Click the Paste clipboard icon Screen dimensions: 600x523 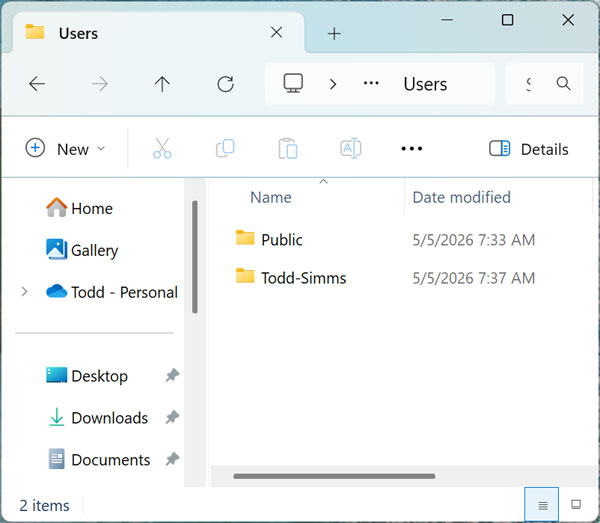(x=288, y=148)
